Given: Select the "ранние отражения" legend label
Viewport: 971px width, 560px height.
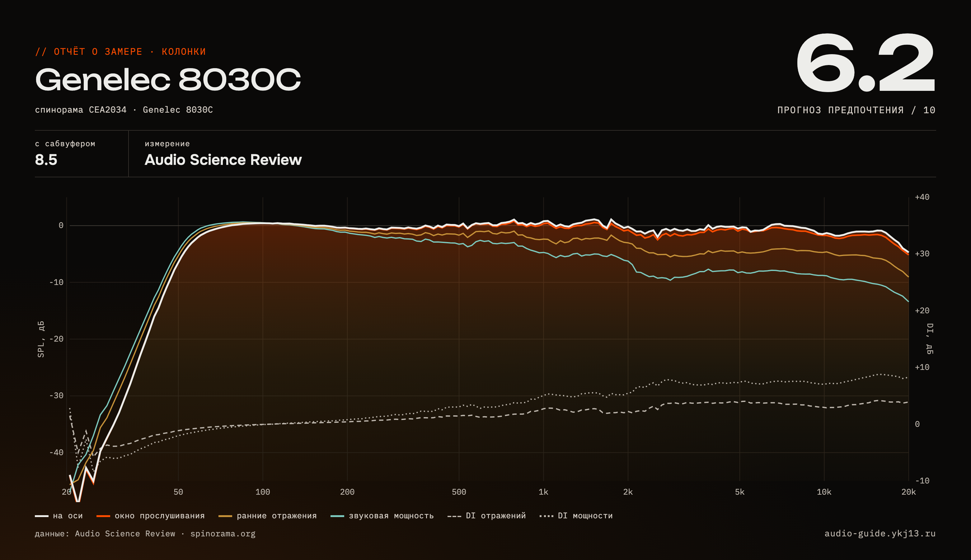Looking at the screenshot, I should pos(277,516).
